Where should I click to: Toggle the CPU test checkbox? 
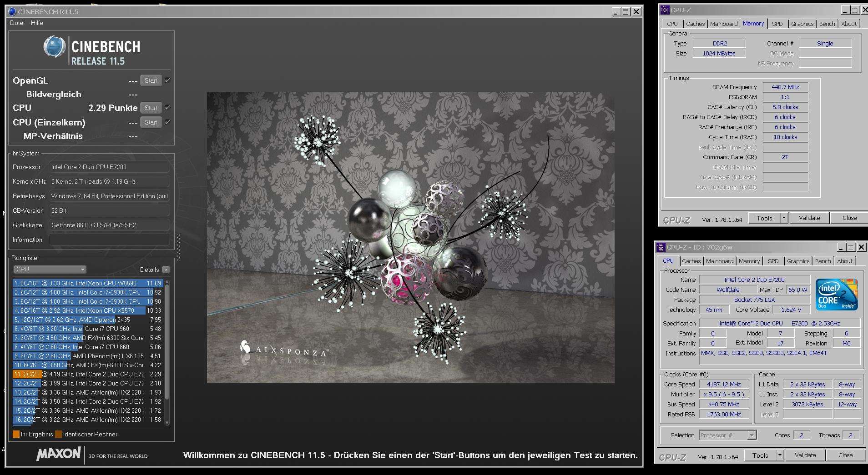point(167,108)
